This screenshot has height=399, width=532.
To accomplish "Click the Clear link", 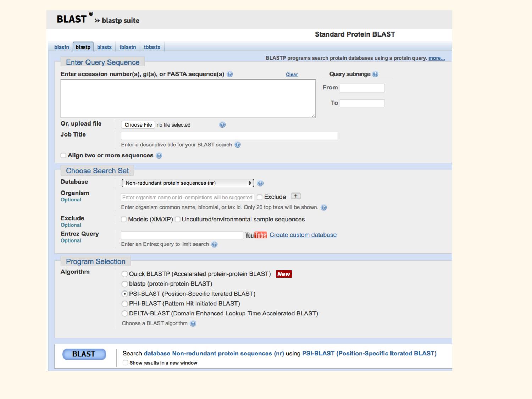I will point(292,74).
